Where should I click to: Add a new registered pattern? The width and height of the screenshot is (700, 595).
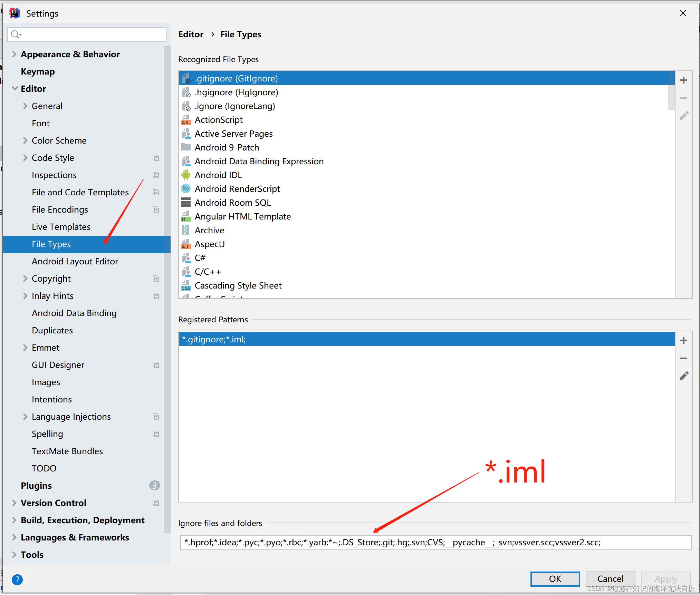(683, 340)
